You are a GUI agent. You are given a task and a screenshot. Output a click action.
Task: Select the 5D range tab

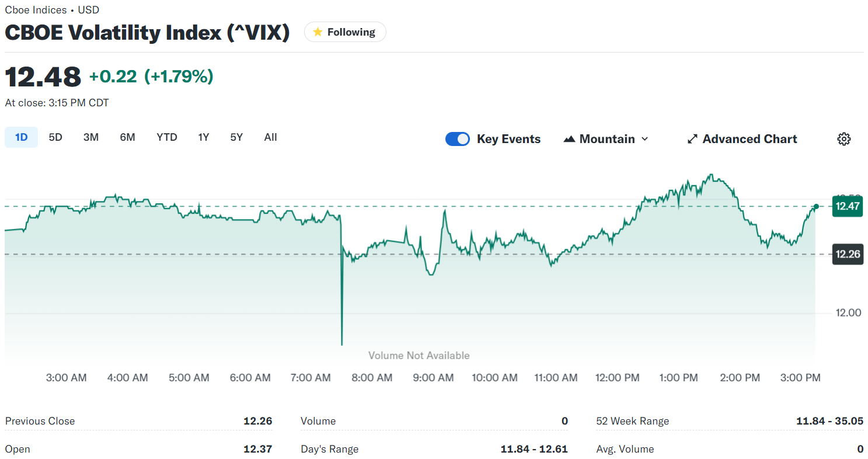(x=55, y=137)
